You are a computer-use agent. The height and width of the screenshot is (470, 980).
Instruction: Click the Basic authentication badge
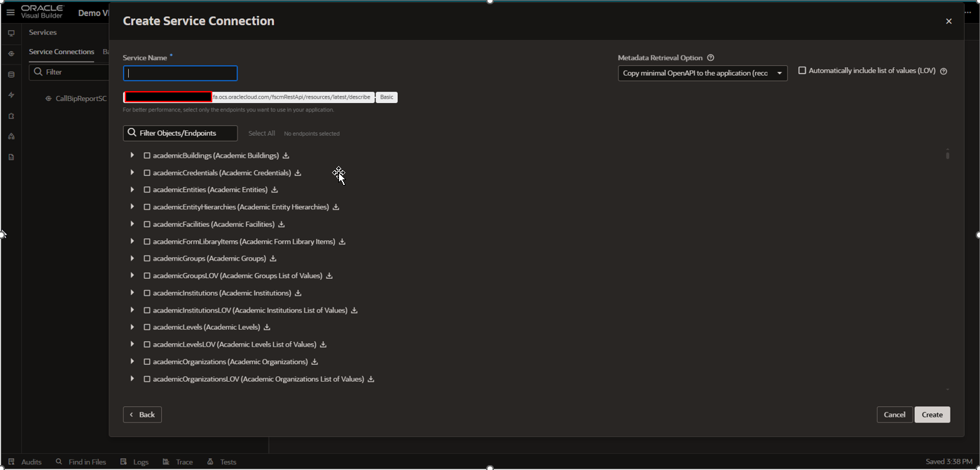387,97
